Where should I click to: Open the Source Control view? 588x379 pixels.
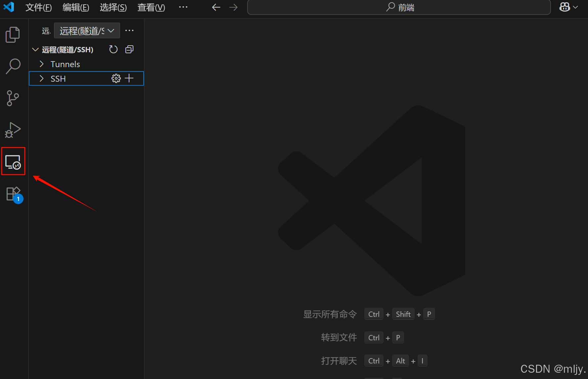[13, 98]
